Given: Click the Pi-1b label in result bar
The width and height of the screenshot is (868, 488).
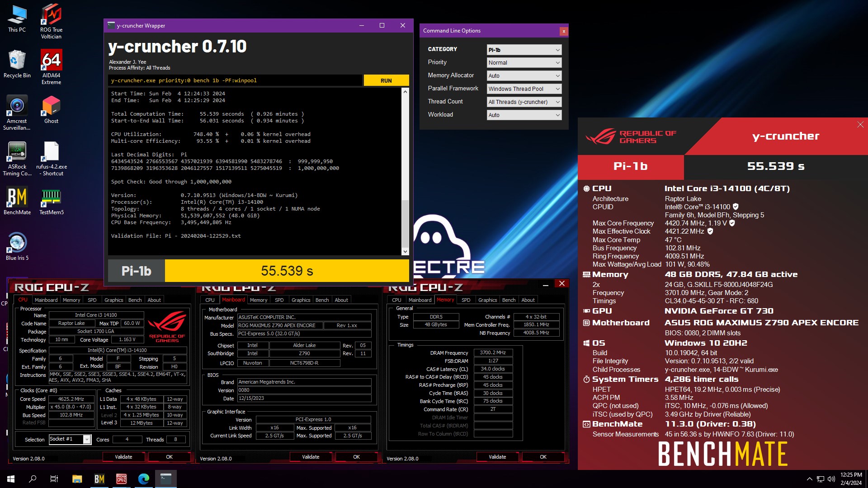Looking at the screenshot, I should pyautogui.click(x=136, y=271).
